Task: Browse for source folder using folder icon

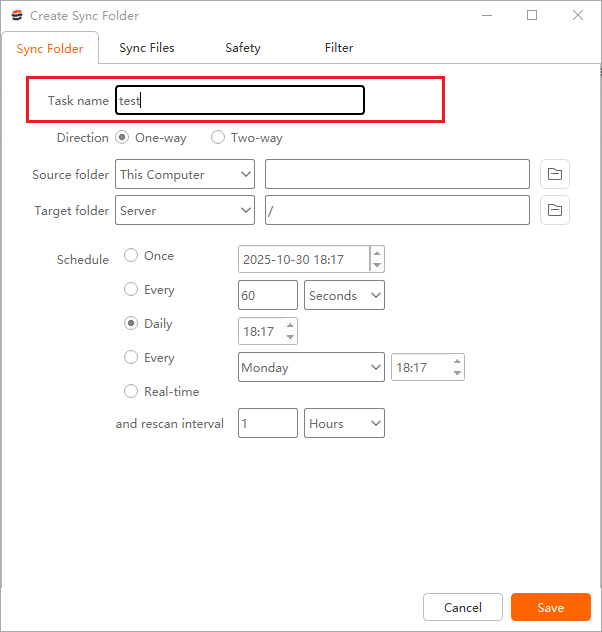Action: pyautogui.click(x=555, y=174)
